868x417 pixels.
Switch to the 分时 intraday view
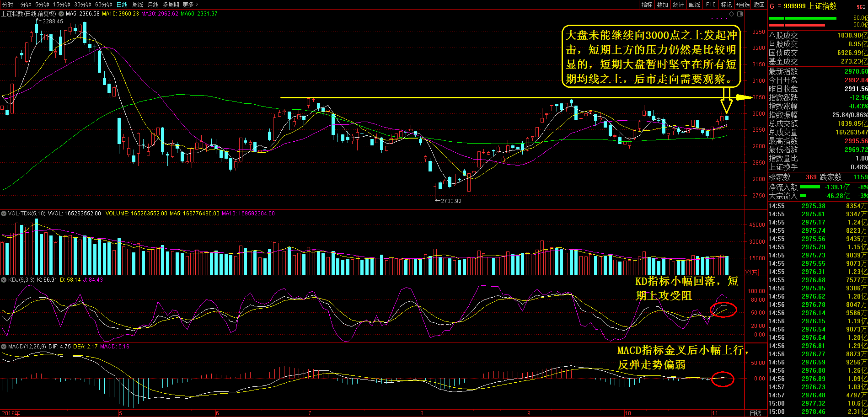(7, 5)
